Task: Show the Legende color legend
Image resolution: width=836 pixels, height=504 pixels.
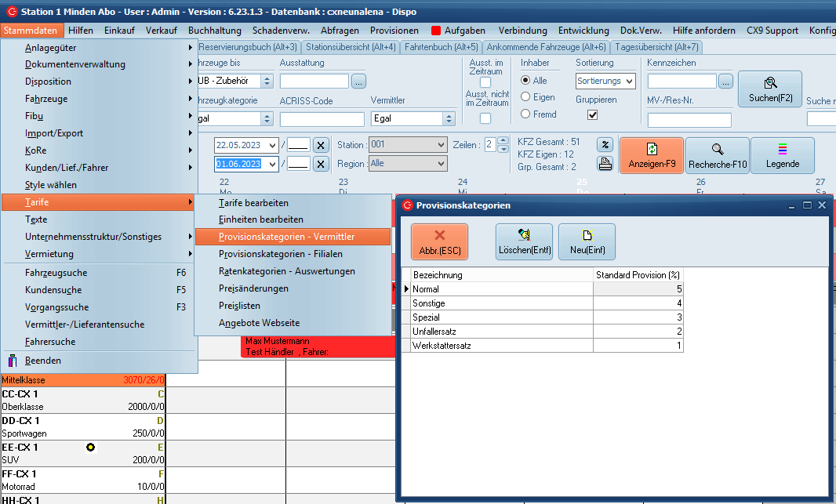Action: coord(783,155)
